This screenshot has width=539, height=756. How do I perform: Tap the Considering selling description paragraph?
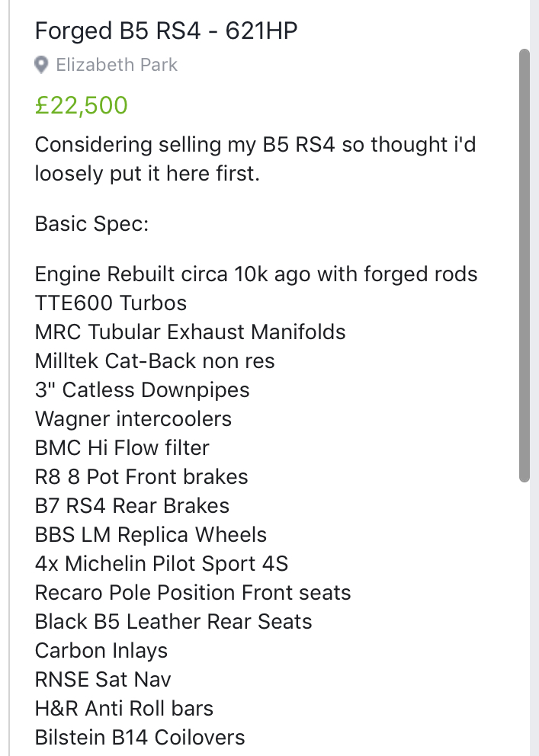point(255,159)
